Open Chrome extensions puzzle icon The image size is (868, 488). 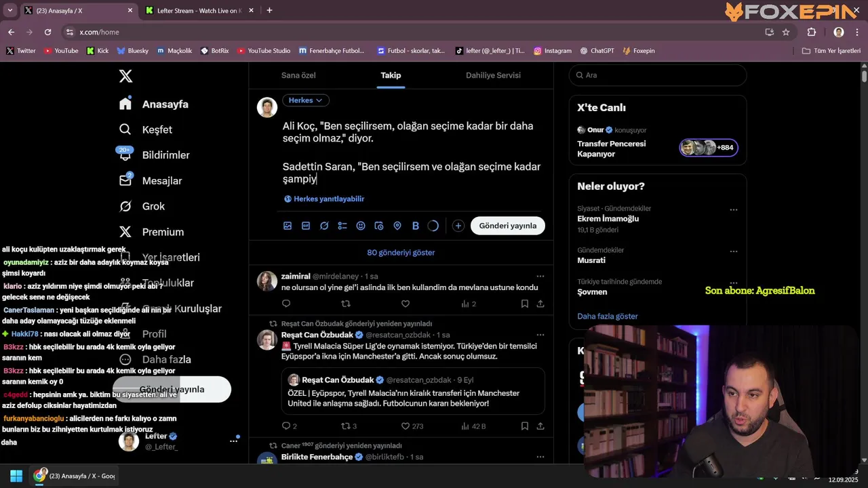pos(812,32)
